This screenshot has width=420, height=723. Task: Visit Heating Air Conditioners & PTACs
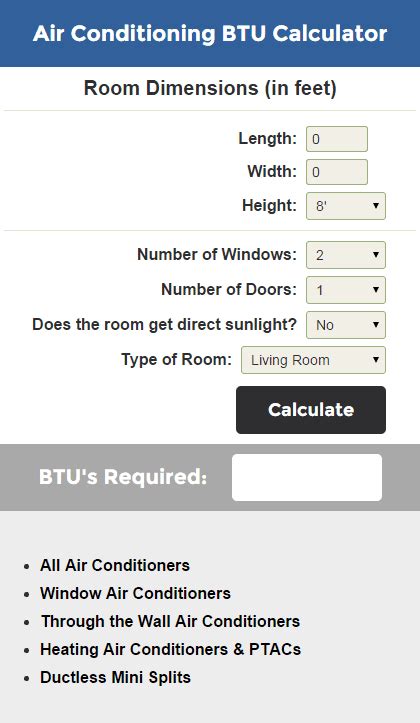click(171, 650)
